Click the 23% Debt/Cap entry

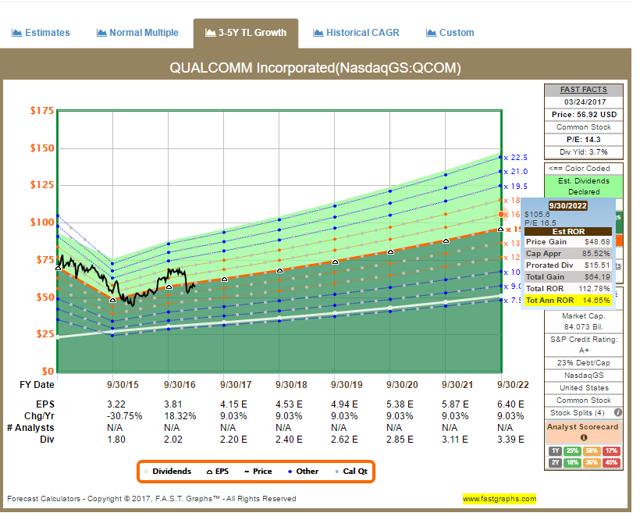coord(584,362)
